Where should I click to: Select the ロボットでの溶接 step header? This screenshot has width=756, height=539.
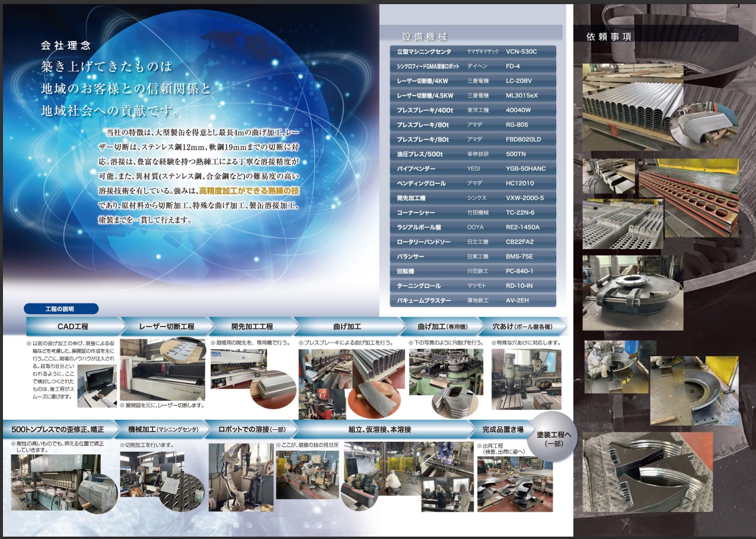(249, 429)
